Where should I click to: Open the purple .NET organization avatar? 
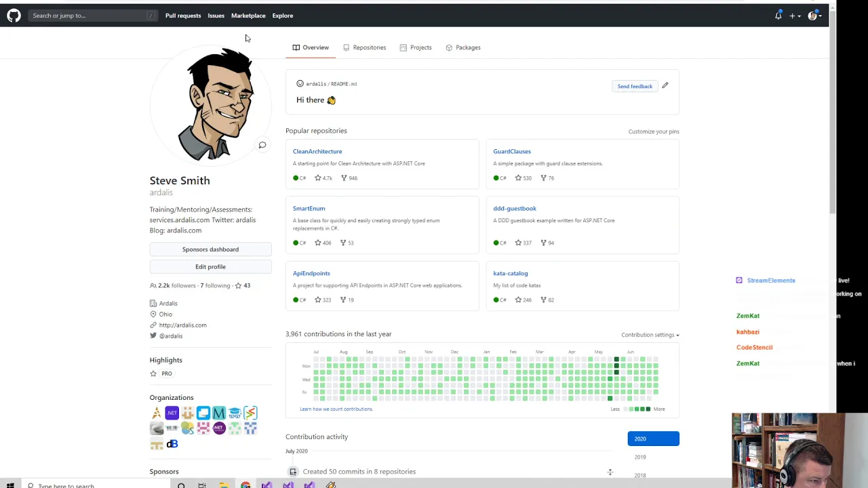coord(172,413)
